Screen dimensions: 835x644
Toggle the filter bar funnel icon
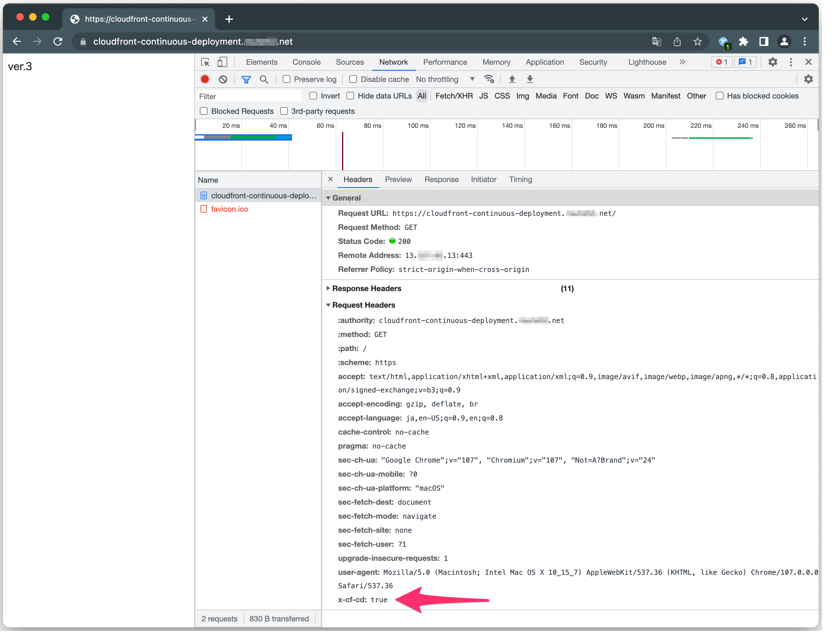click(x=246, y=79)
